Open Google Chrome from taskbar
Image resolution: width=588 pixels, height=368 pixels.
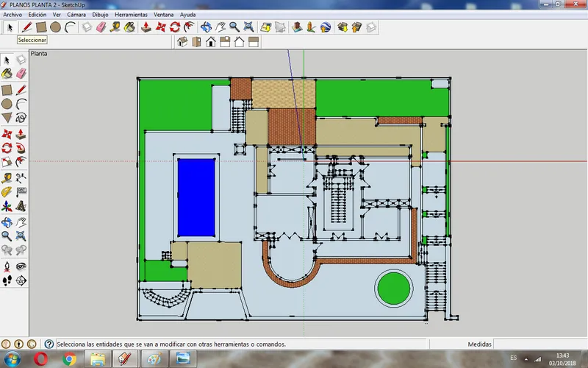(x=69, y=359)
